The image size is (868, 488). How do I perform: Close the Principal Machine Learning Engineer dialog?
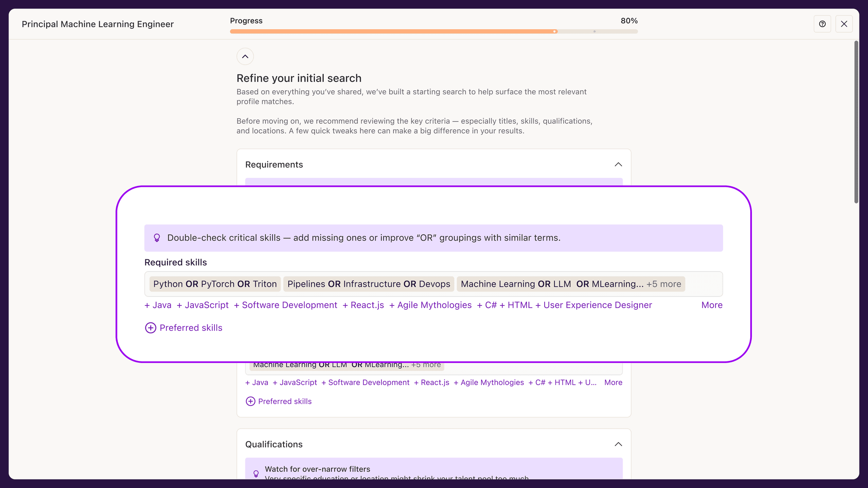(844, 24)
